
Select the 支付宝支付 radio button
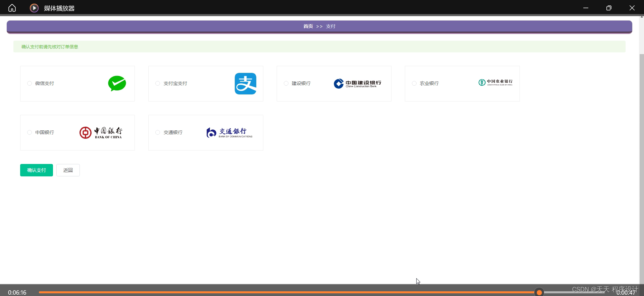tap(158, 83)
